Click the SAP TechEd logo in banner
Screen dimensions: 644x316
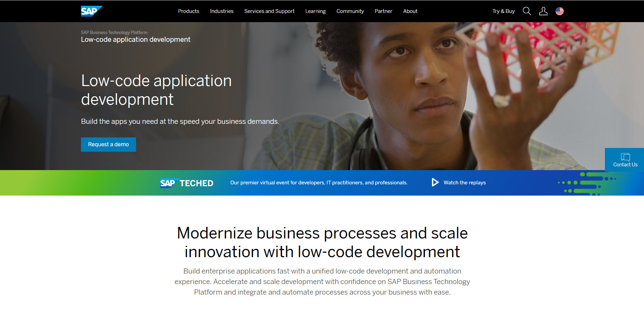tap(186, 183)
